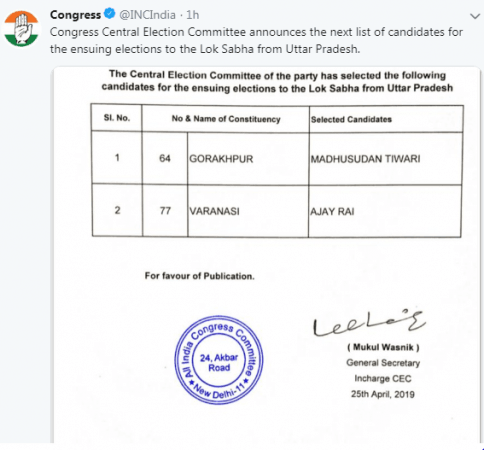The image size is (484, 450).
Task: Open the Congress profile avatar
Action: point(21,29)
